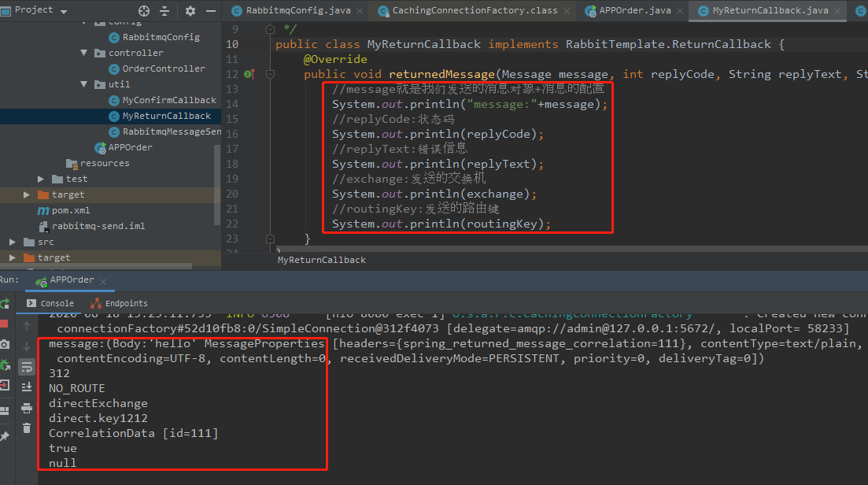
Task: Click the scroll to end icon
Action: (x=27, y=387)
